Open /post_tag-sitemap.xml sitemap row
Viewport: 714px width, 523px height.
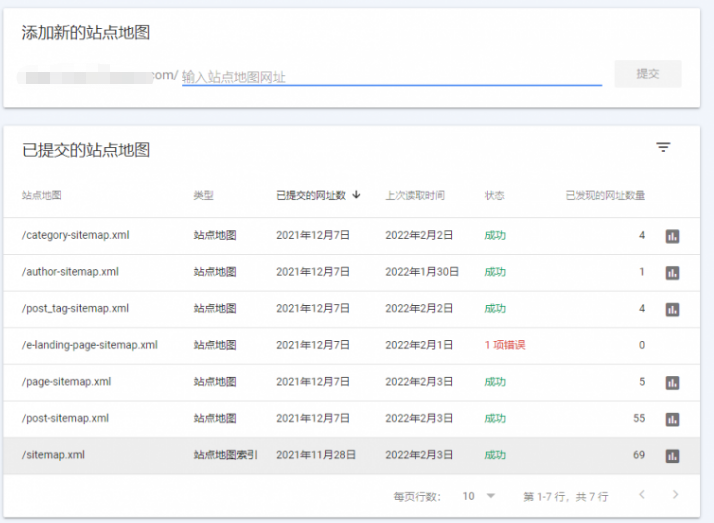click(352, 309)
